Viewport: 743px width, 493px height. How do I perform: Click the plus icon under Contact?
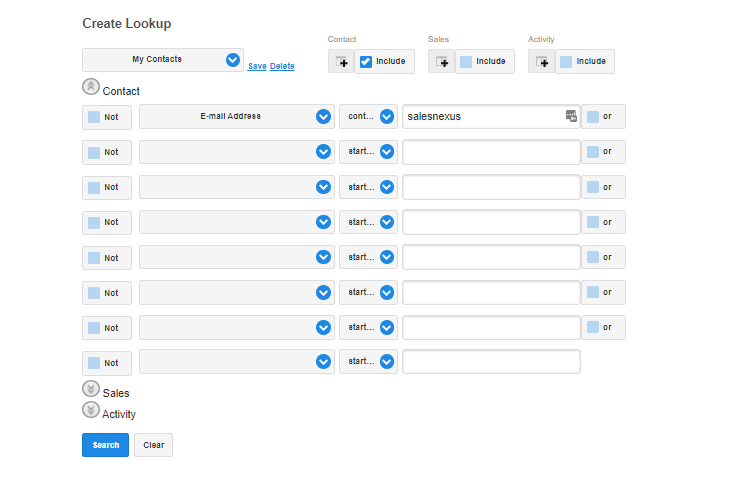click(x=341, y=61)
